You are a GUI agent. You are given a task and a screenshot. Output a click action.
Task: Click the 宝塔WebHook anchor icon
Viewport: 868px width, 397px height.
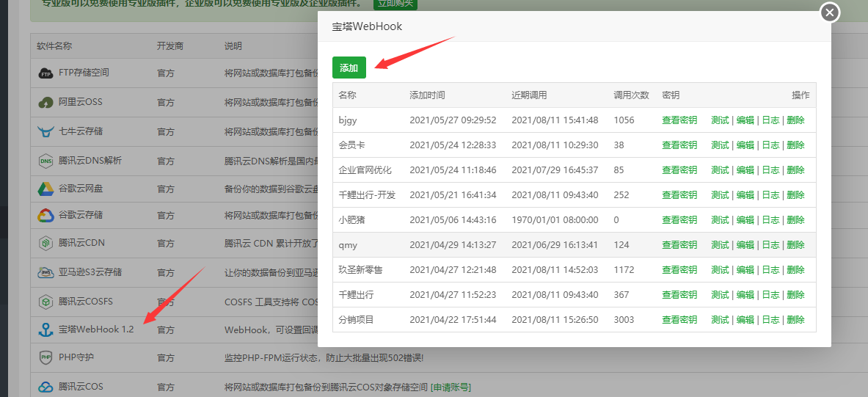click(x=45, y=330)
